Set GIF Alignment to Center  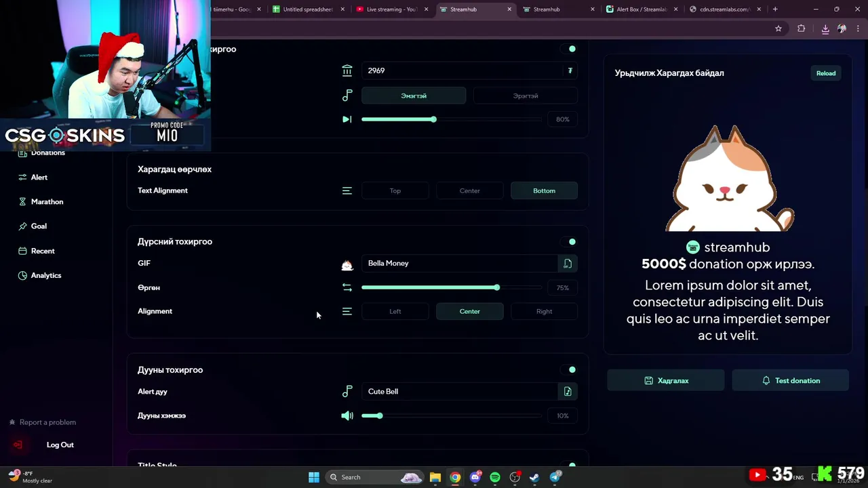point(469,311)
